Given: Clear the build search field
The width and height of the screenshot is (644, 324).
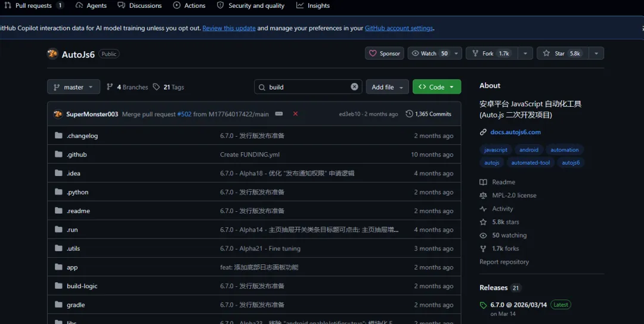Looking at the screenshot, I should [354, 87].
